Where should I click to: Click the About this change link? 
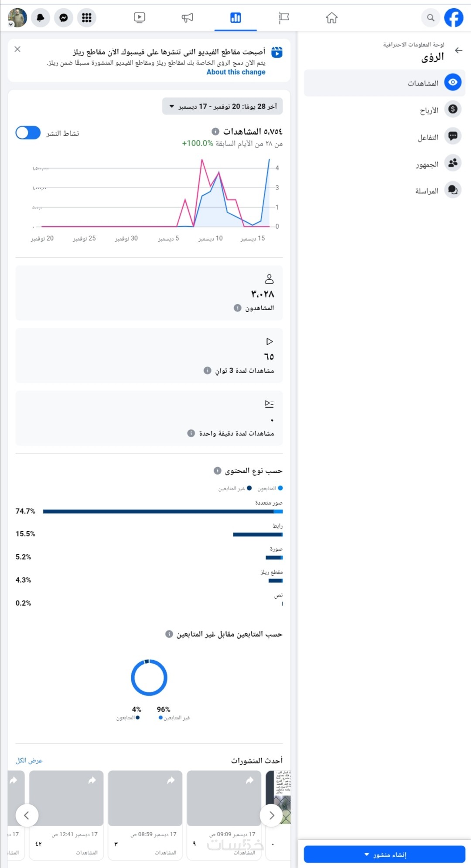point(236,72)
